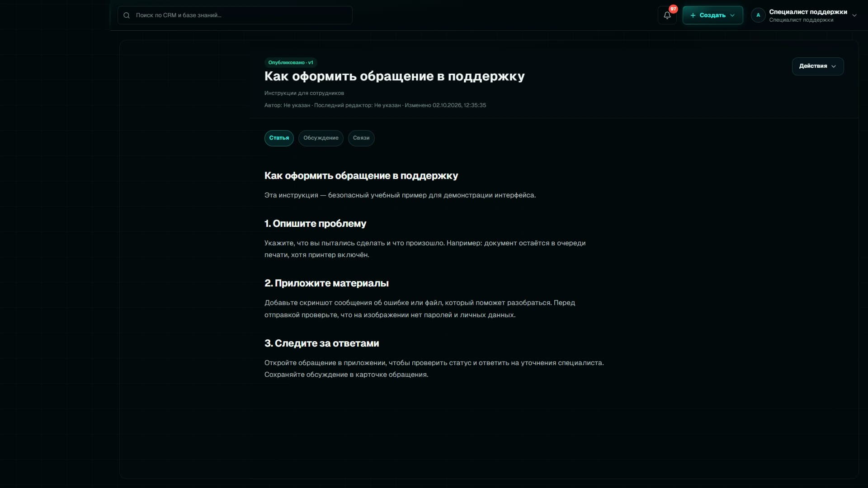
Task: Click the main article title heading
Action: (x=394, y=76)
